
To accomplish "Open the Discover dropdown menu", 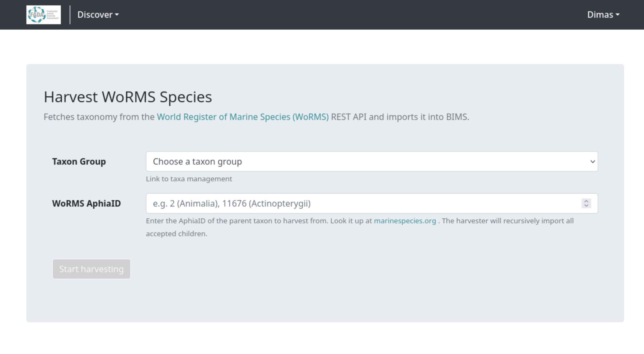I will [98, 15].
